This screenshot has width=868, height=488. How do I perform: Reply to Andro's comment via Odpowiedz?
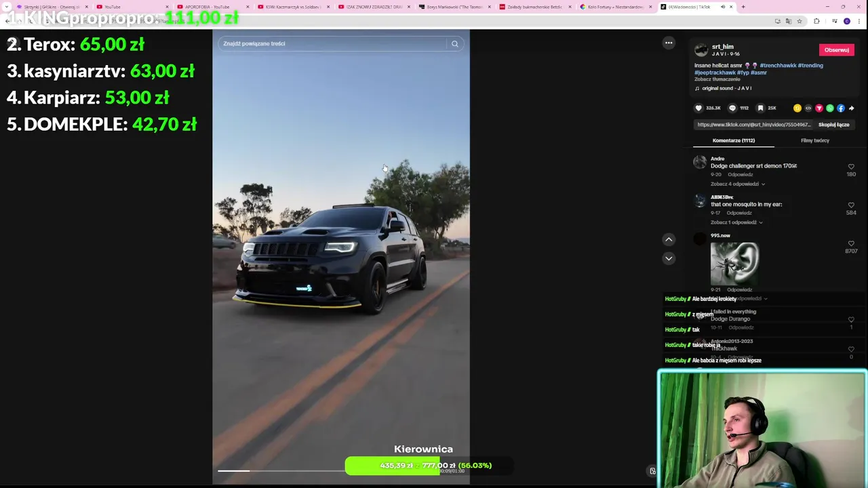click(x=740, y=174)
